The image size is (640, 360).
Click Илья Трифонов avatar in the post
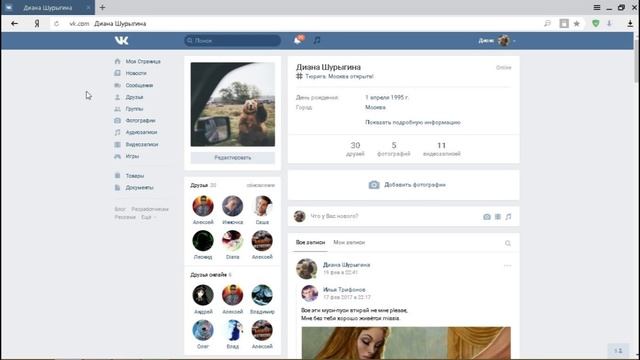coord(309,293)
